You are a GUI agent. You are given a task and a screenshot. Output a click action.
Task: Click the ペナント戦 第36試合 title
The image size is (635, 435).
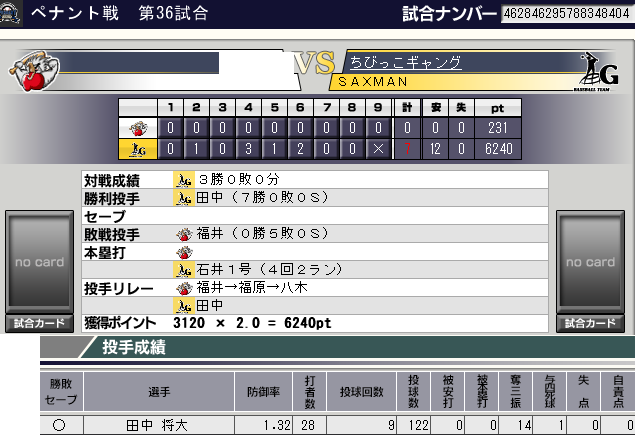119,13
